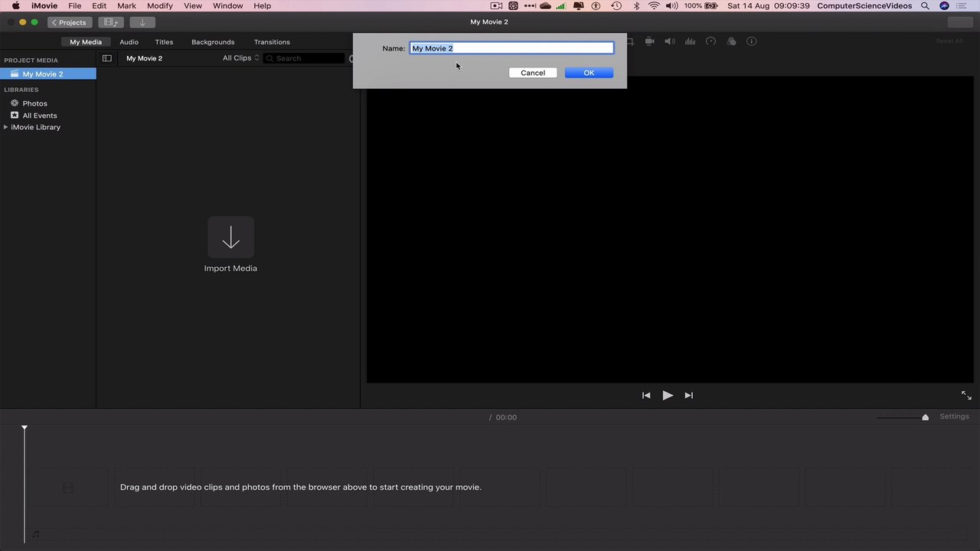Image resolution: width=980 pixels, height=551 pixels.
Task: Click the screen recording camera menu bar icon
Action: pos(496,6)
